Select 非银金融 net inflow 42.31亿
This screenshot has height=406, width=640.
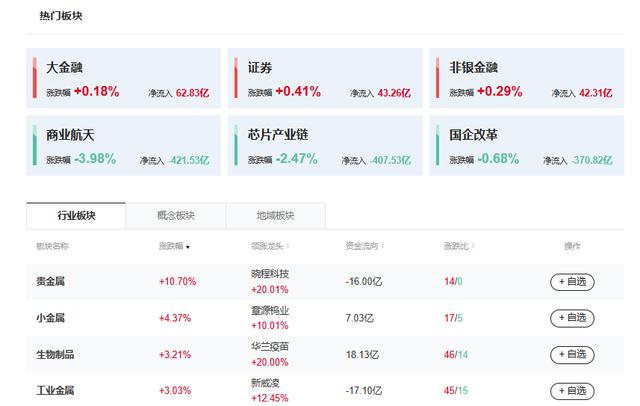click(x=596, y=93)
